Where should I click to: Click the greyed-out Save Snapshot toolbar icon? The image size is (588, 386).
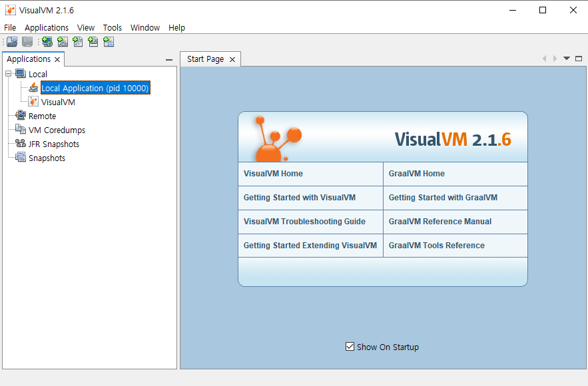[x=27, y=42]
